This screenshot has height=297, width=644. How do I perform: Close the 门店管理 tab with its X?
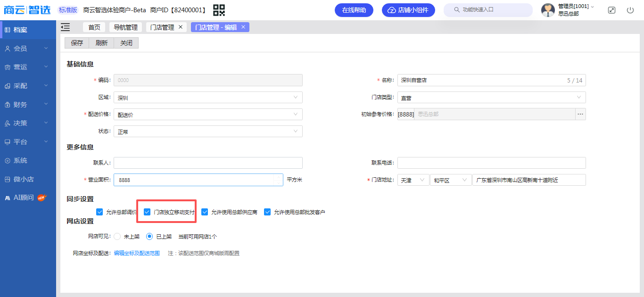pos(181,27)
